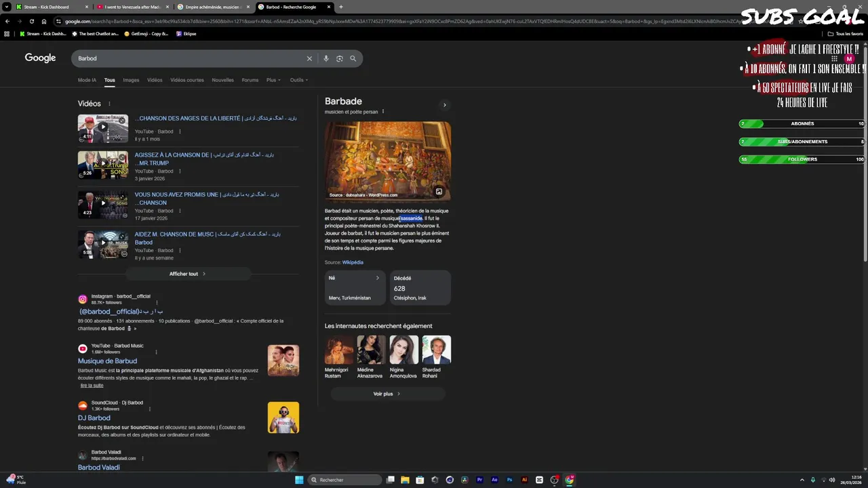Switch to Empire achéménide browser tab

pyautogui.click(x=214, y=7)
